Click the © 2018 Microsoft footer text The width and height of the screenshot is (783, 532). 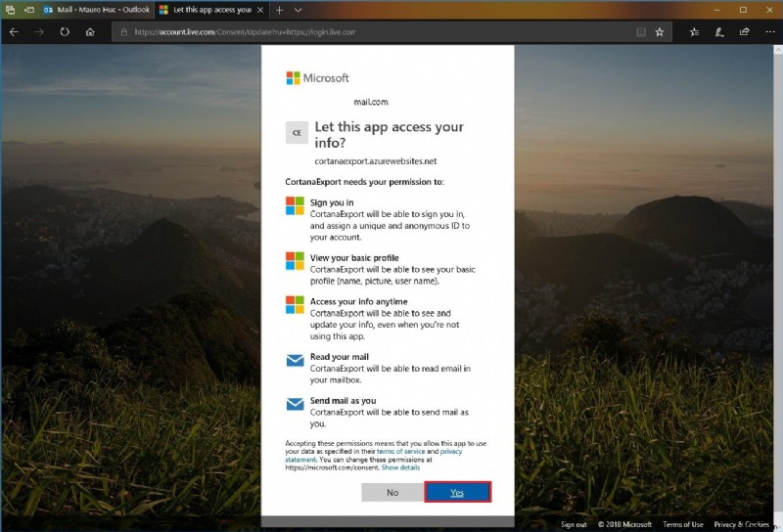[x=624, y=524]
